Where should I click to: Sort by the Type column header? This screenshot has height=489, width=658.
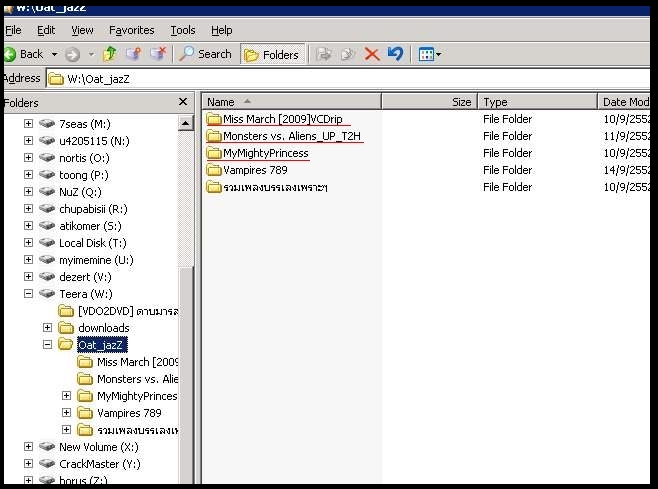click(x=537, y=102)
